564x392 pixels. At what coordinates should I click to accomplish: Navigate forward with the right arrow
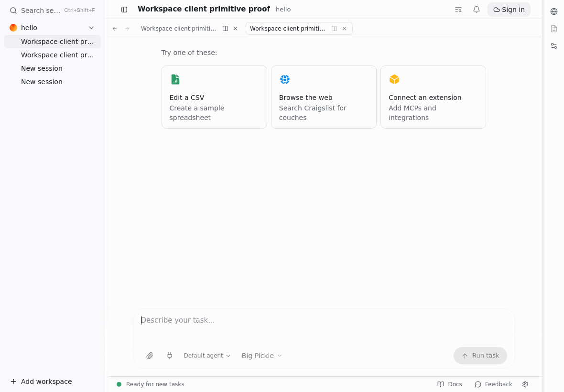click(127, 28)
